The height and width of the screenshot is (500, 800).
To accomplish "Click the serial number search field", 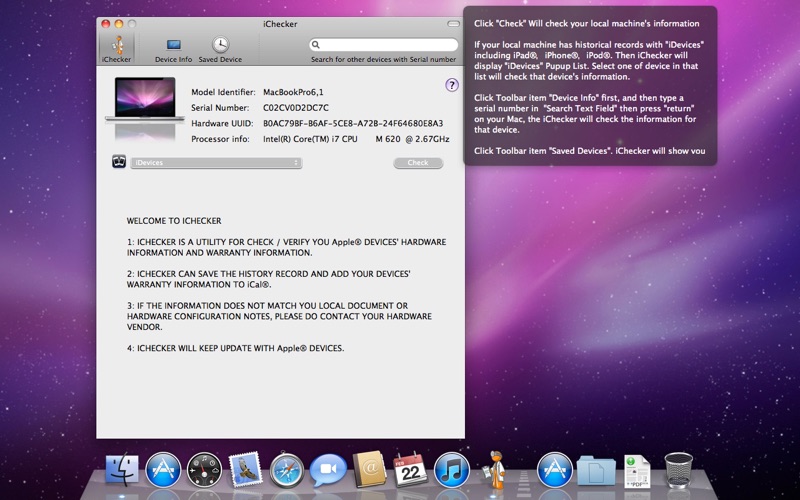I will click(383, 44).
